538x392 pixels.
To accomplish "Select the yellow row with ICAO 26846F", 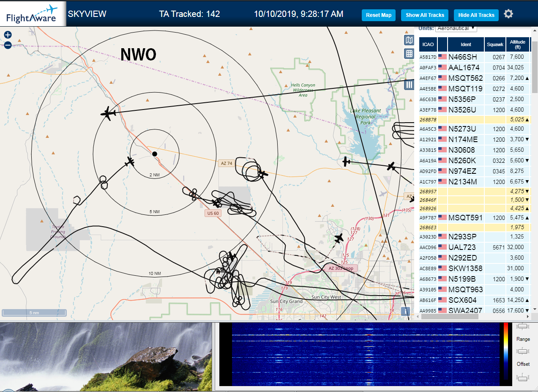I will coord(475,200).
